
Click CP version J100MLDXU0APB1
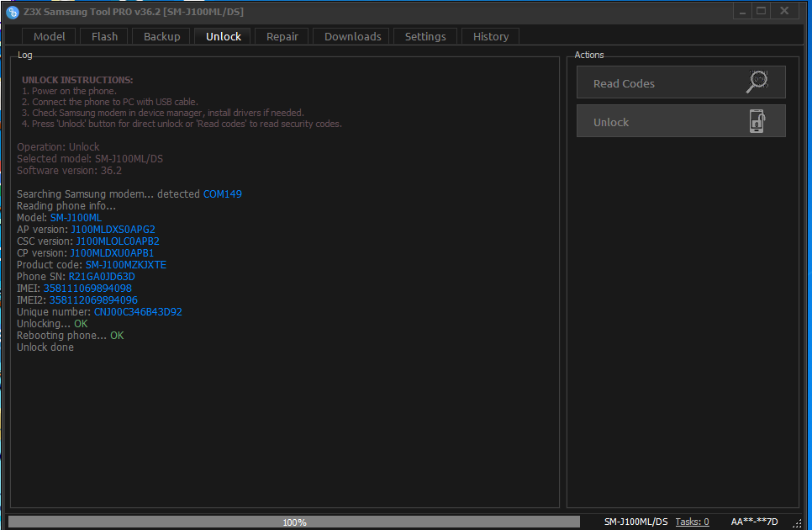[112, 253]
